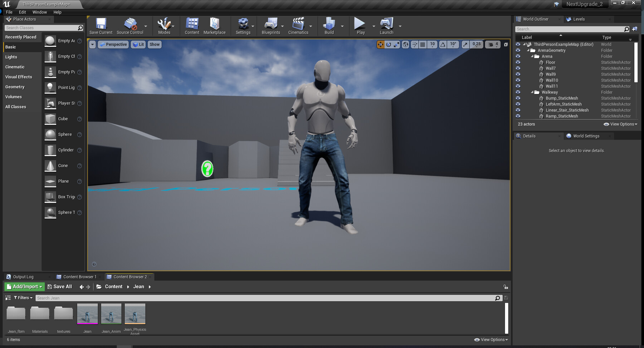Open the Lit view mode dropdown
This screenshot has height=348, width=644.
[138, 45]
